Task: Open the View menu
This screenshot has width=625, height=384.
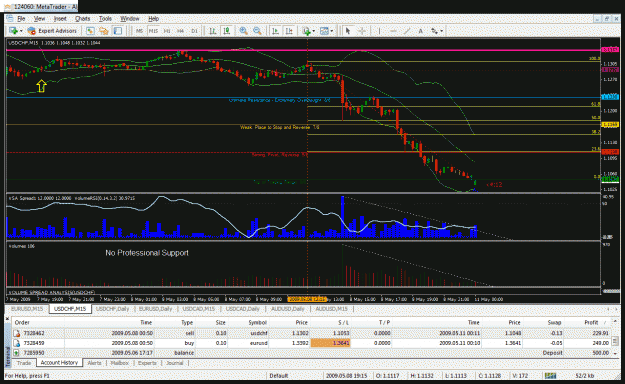Action: [x=39, y=18]
